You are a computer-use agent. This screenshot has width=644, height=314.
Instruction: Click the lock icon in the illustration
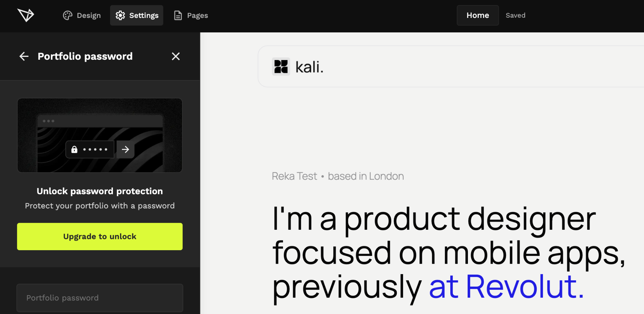75,149
